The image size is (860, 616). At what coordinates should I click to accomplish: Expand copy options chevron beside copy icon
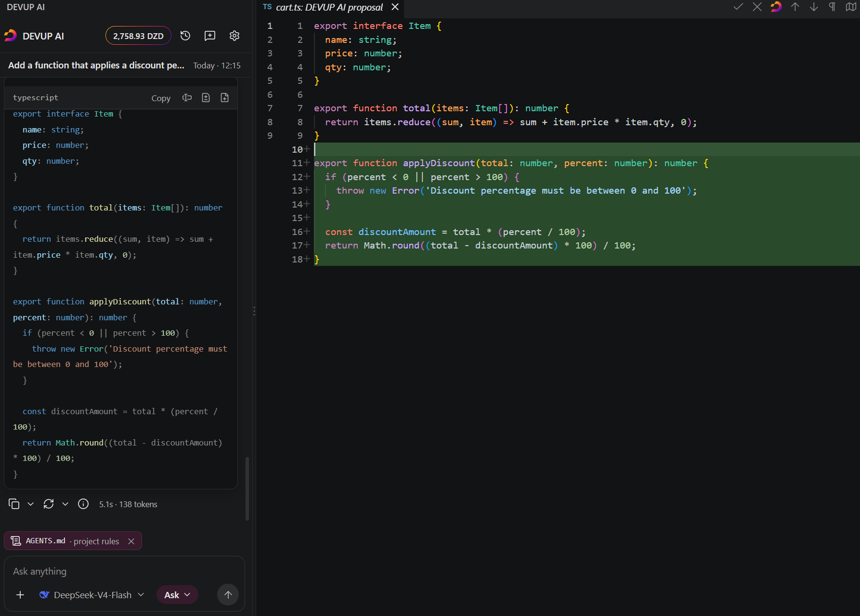click(30, 504)
